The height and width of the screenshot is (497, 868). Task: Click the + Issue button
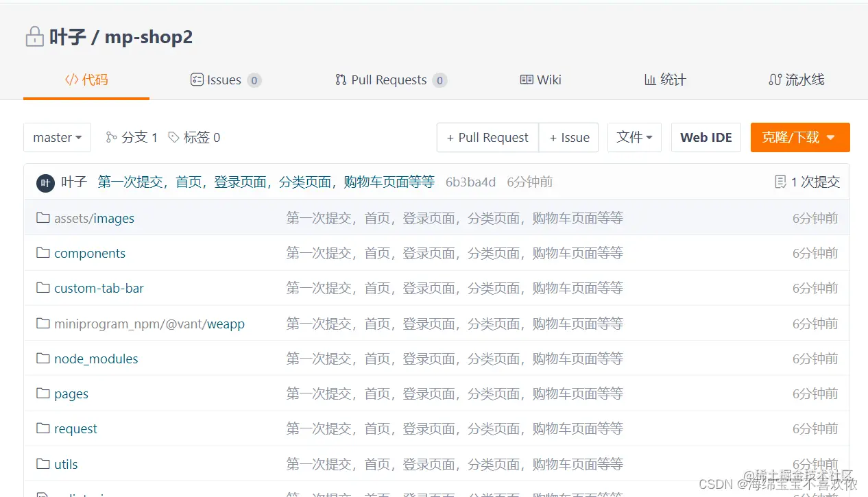[x=569, y=137]
